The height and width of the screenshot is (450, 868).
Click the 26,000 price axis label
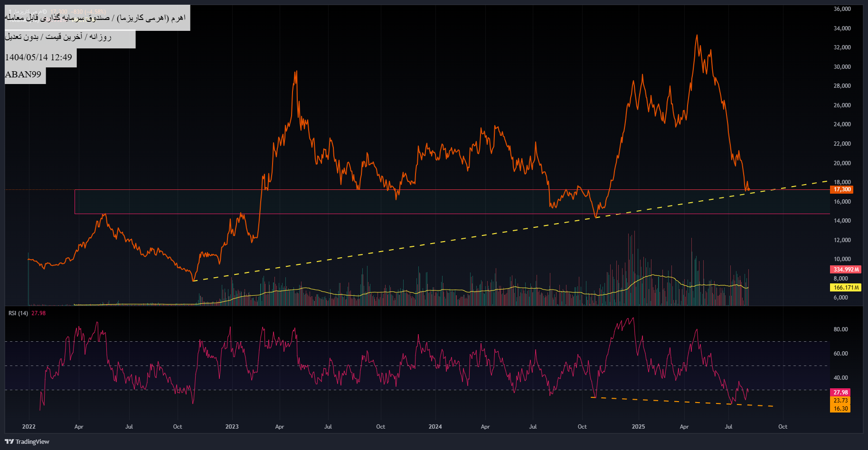[842, 105]
